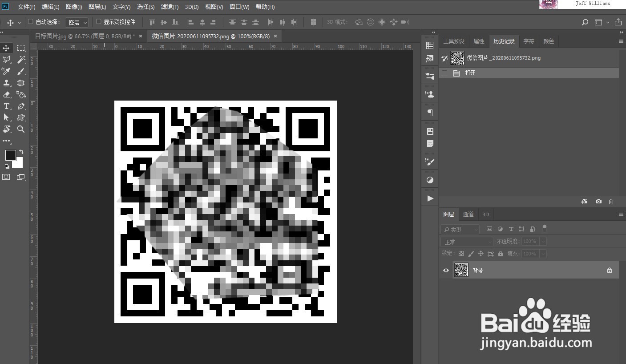Toggle lock all padlock icon

tap(501, 254)
